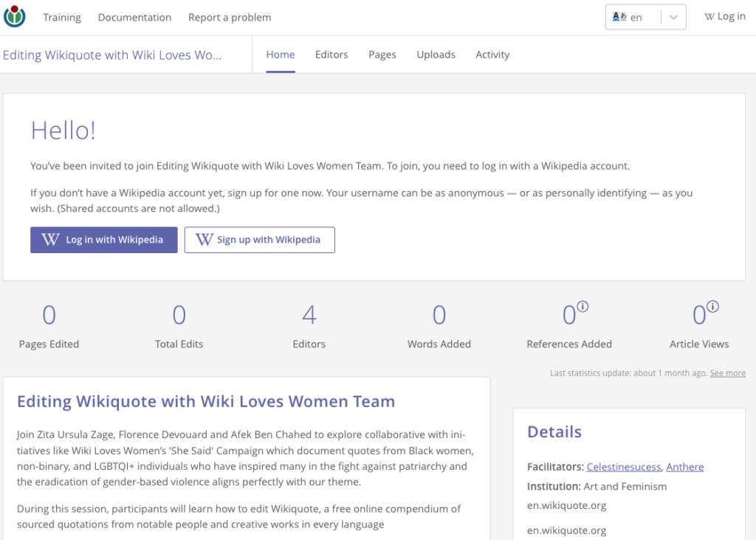The height and width of the screenshot is (540, 756).
Task: Open the Training menu item
Action: (x=62, y=17)
